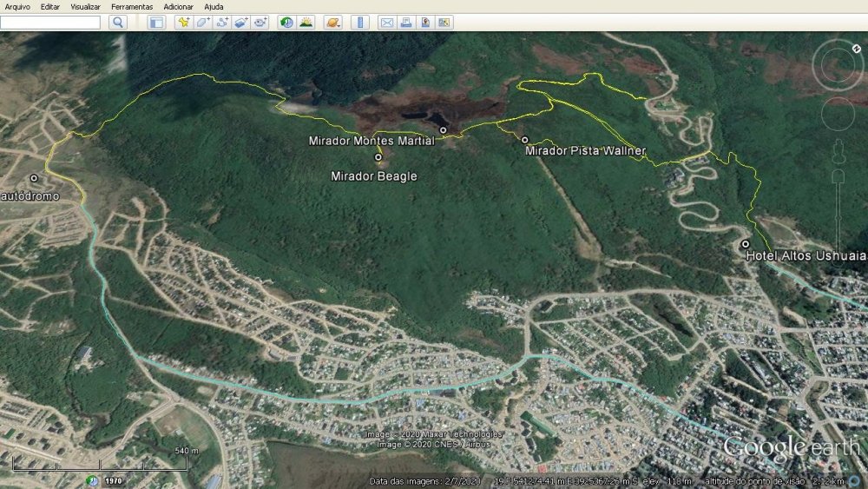Add an image overlay

[241, 23]
